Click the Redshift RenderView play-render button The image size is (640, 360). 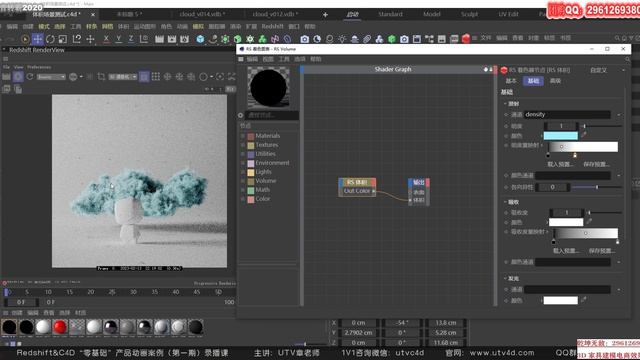tap(18, 76)
